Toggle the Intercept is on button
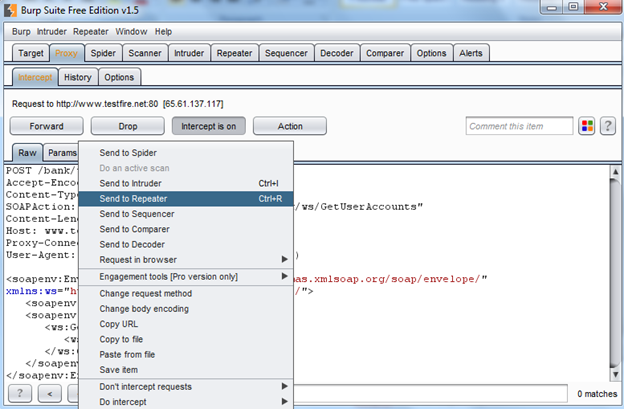Image resolution: width=624 pixels, height=409 pixels. click(x=208, y=127)
